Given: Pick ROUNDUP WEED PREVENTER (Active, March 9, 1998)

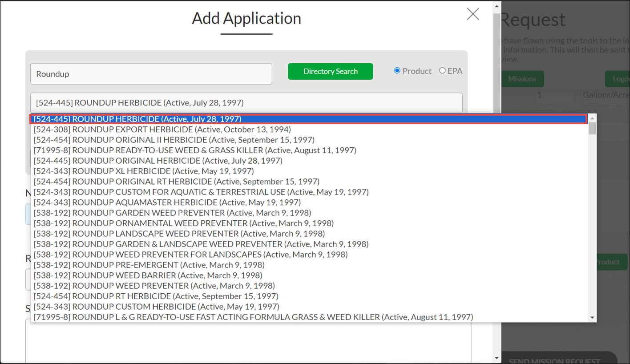Looking at the screenshot, I should pyautogui.click(x=309, y=286).
